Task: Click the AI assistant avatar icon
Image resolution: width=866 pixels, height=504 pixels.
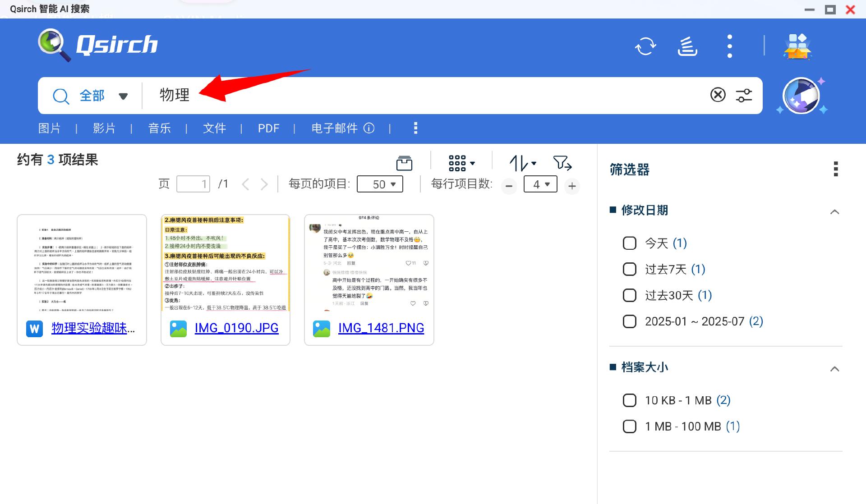Action: click(801, 96)
